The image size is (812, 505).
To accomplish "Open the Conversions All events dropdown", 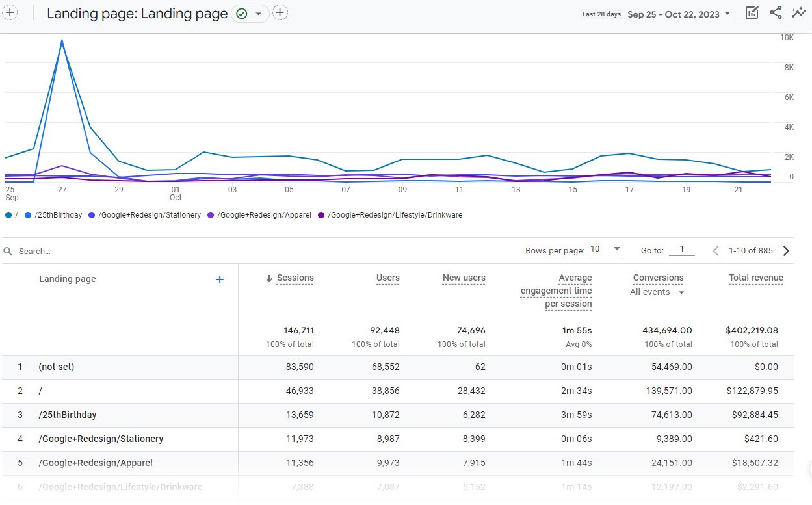I will click(657, 292).
